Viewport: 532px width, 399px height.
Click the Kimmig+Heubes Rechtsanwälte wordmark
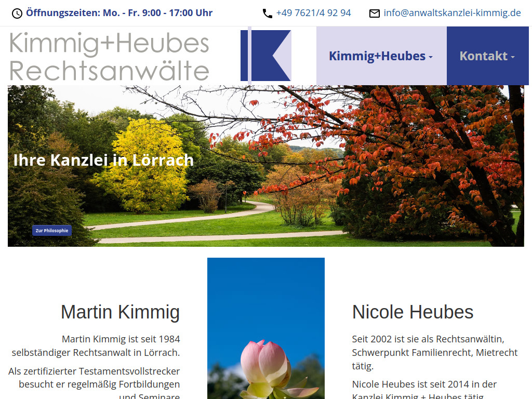109,56
